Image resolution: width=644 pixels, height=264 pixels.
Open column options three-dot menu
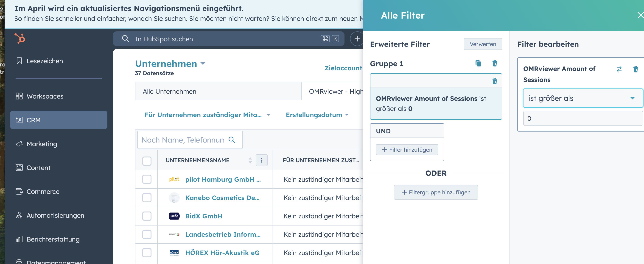point(261,160)
